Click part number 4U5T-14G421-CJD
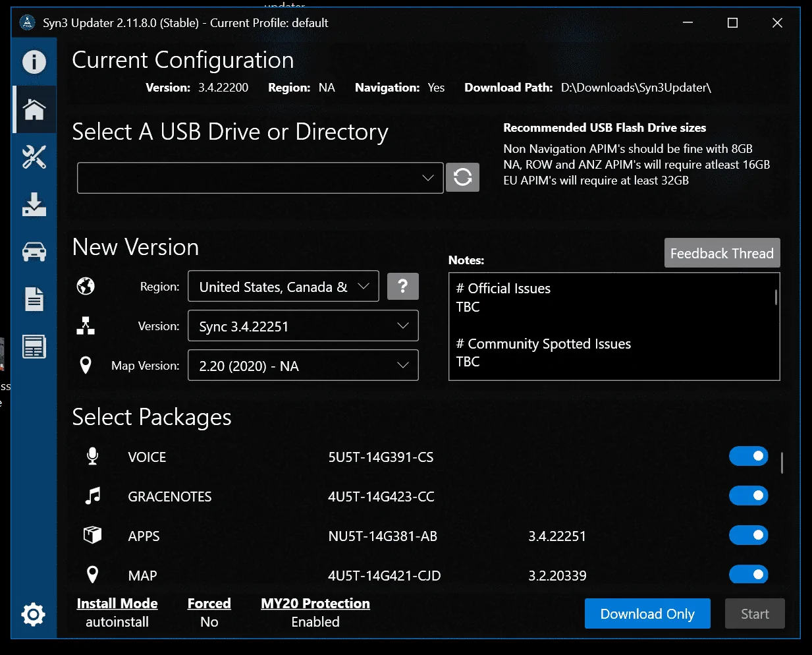Viewport: 812px width, 655px height. pos(385,576)
